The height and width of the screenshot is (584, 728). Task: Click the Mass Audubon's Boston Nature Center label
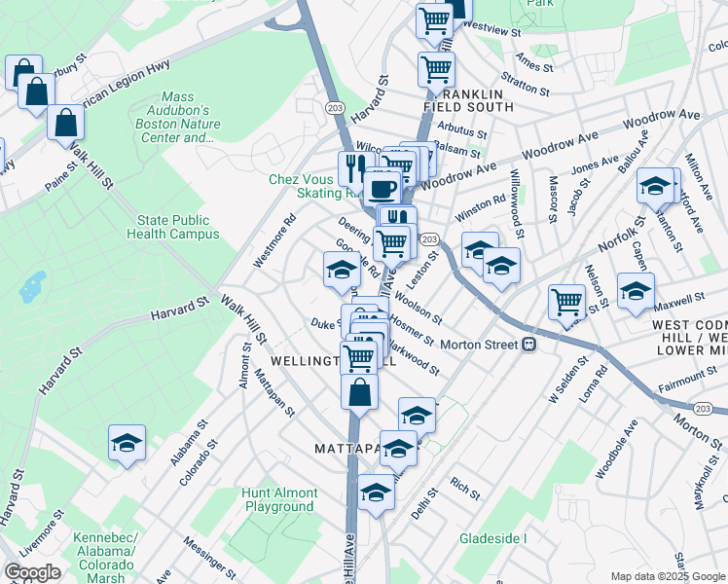click(x=178, y=117)
